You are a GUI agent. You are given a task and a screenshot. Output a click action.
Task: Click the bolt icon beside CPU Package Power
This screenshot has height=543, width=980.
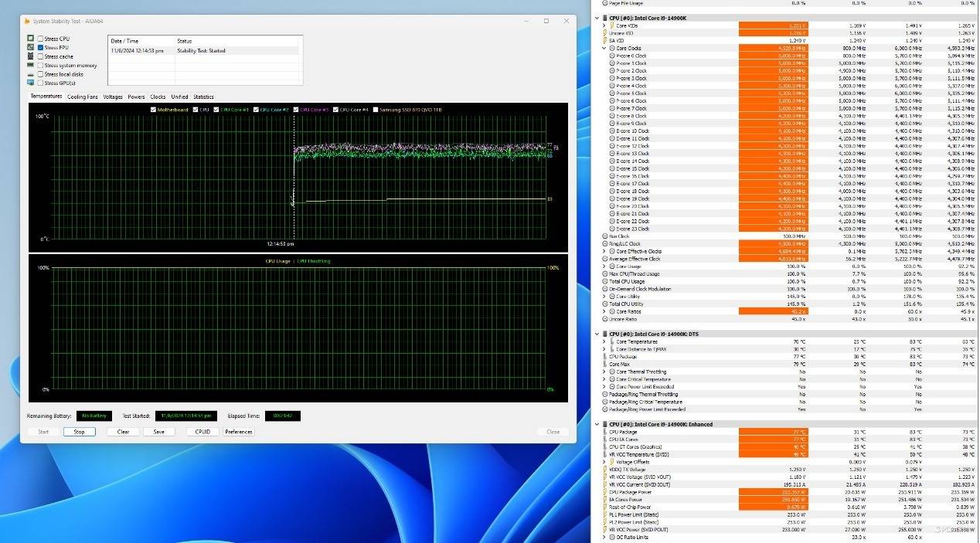click(605, 492)
